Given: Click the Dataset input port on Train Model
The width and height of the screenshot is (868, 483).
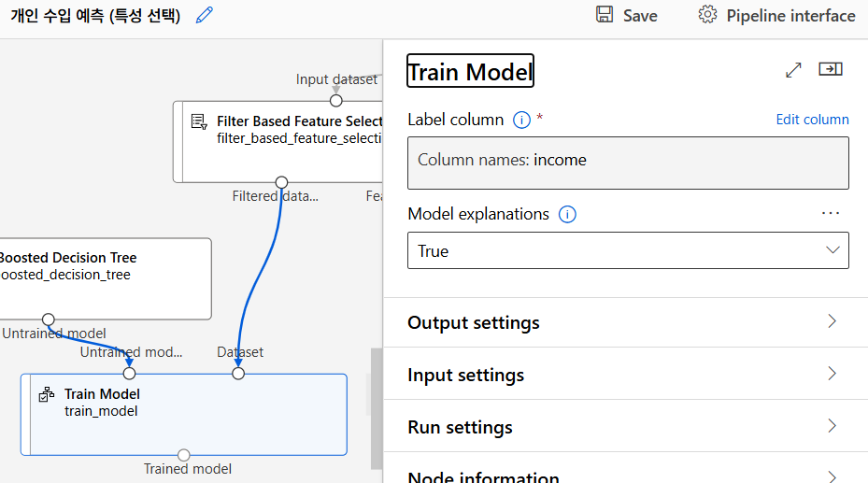Looking at the screenshot, I should pyautogui.click(x=238, y=374).
